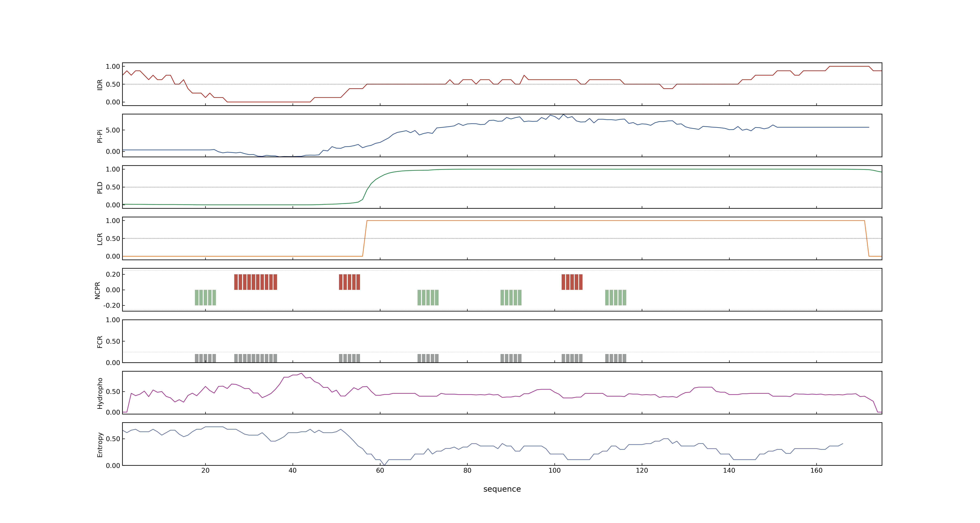Click the gray FCR bars near position 71

pyautogui.click(x=428, y=358)
